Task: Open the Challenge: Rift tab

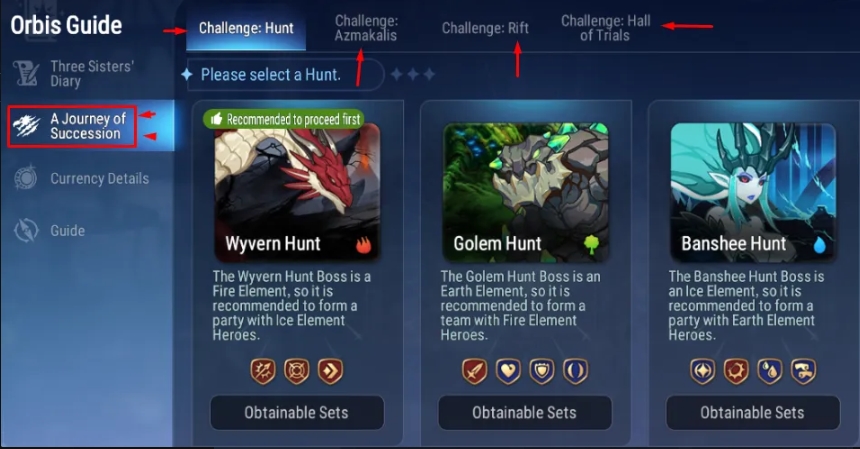Action: tap(485, 28)
